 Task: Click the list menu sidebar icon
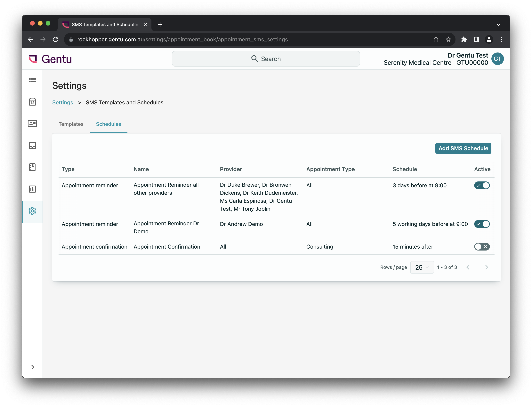[x=32, y=80]
